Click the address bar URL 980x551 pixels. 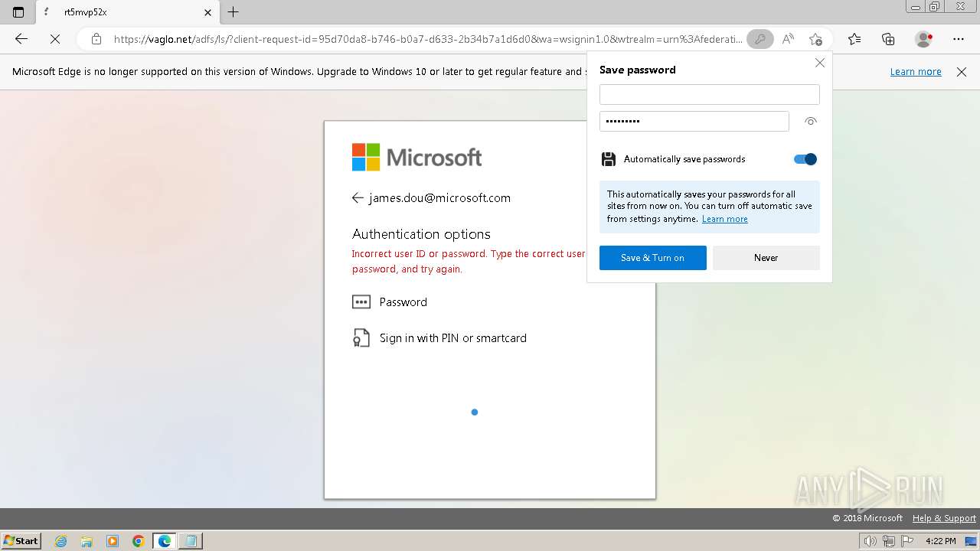(428, 39)
